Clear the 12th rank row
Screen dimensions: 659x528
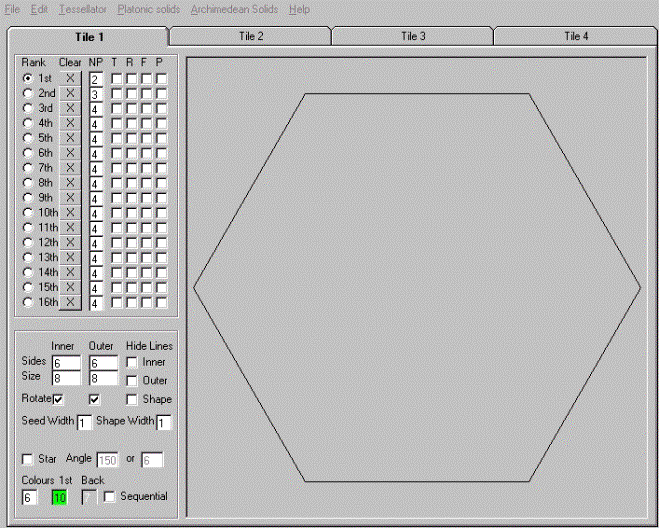[70, 243]
